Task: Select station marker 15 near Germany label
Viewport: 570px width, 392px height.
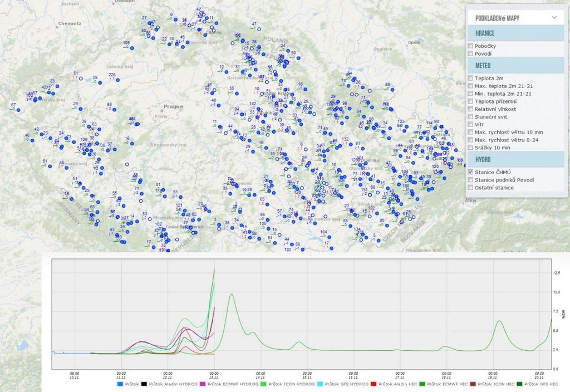Action: coord(72,199)
